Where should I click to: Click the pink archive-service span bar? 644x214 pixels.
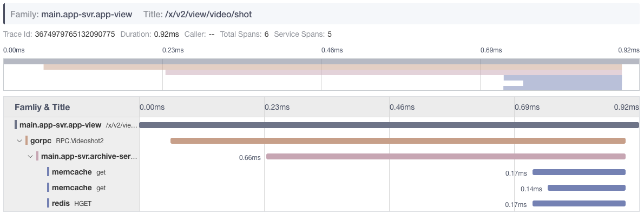[x=445, y=157]
